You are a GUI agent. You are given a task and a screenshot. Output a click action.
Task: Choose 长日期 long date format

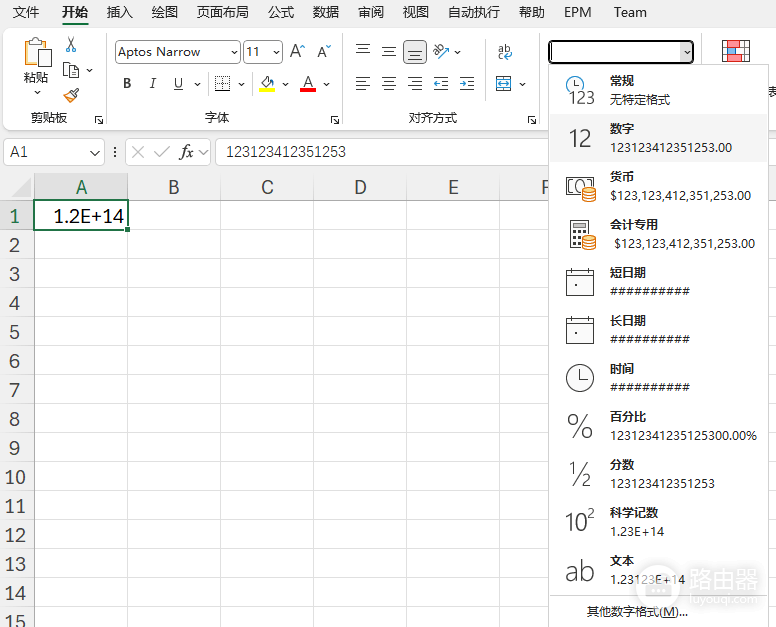click(x=658, y=330)
